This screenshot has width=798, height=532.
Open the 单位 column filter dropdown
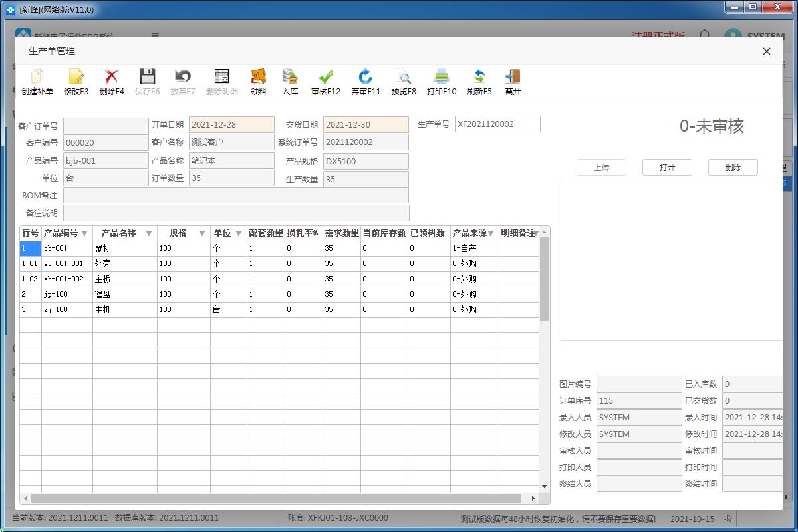coord(239,233)
